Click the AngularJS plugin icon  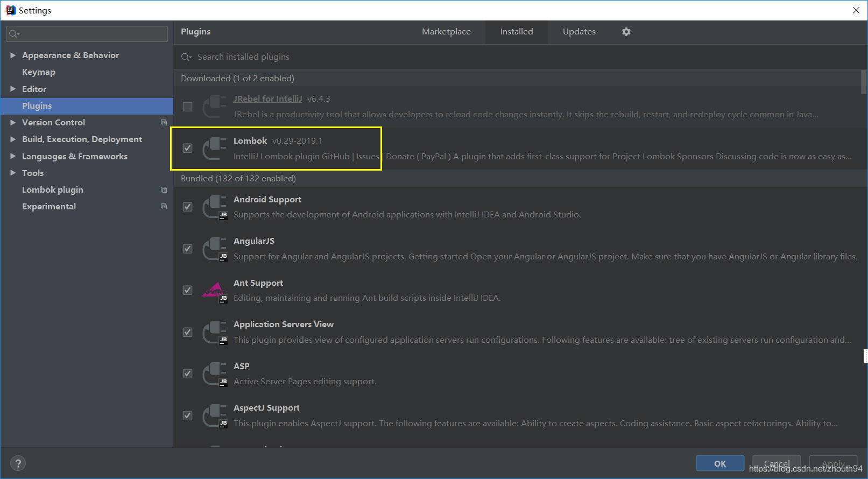click(x=215, y=249)
